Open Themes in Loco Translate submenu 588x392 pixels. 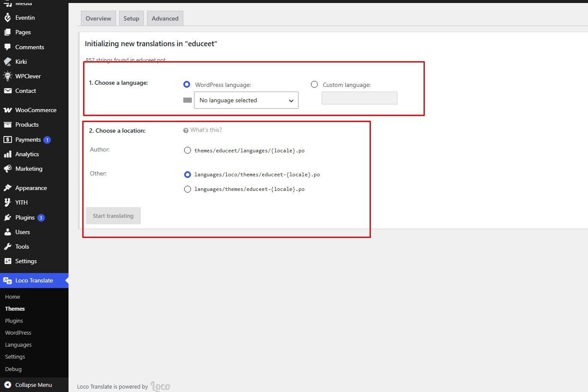click(15, 309)
